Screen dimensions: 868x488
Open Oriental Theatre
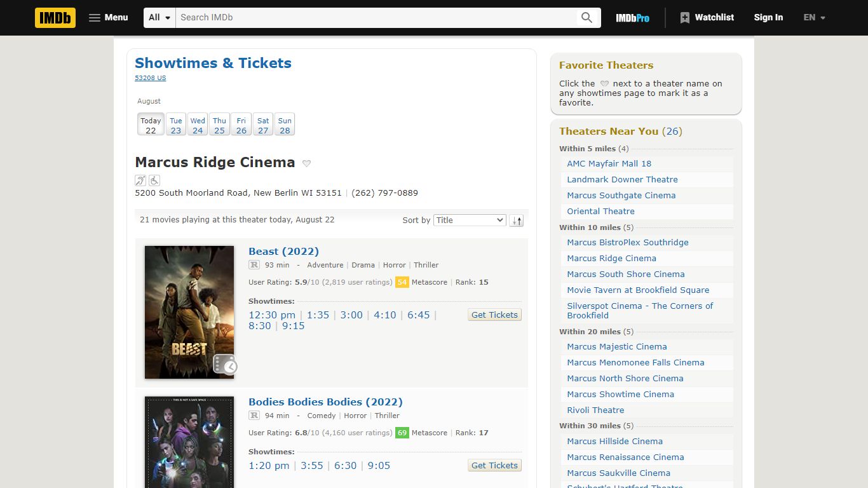(x=600, y=211)
